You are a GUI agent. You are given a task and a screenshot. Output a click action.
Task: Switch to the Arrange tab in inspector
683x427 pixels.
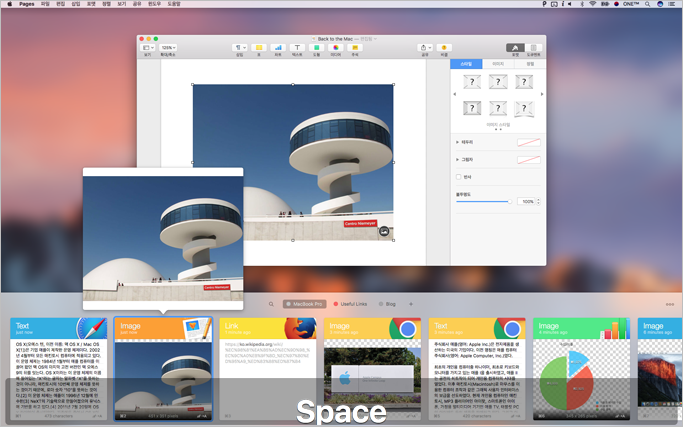(x=530, y=64)
